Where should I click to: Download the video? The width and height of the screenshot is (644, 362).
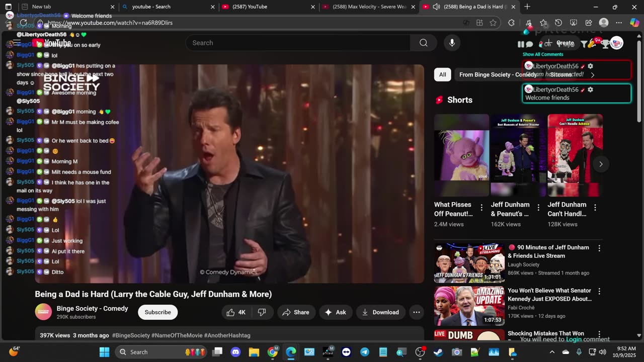click(x=380, y=312)
